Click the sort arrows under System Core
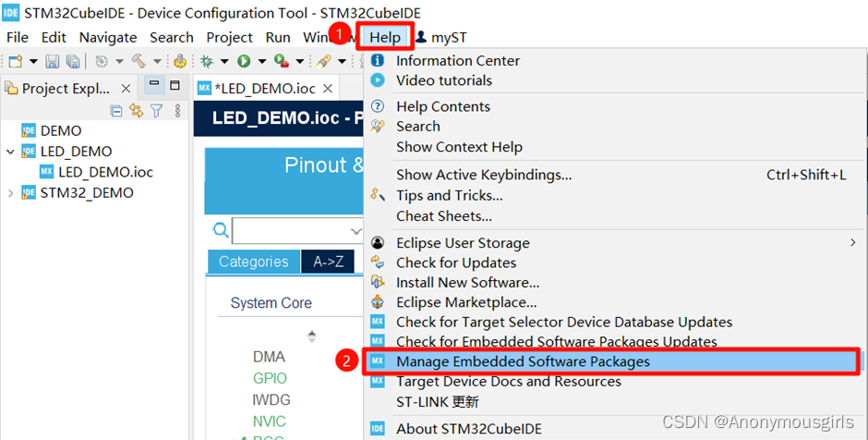Viewport: 868px width, 440px height. point(312,336)
